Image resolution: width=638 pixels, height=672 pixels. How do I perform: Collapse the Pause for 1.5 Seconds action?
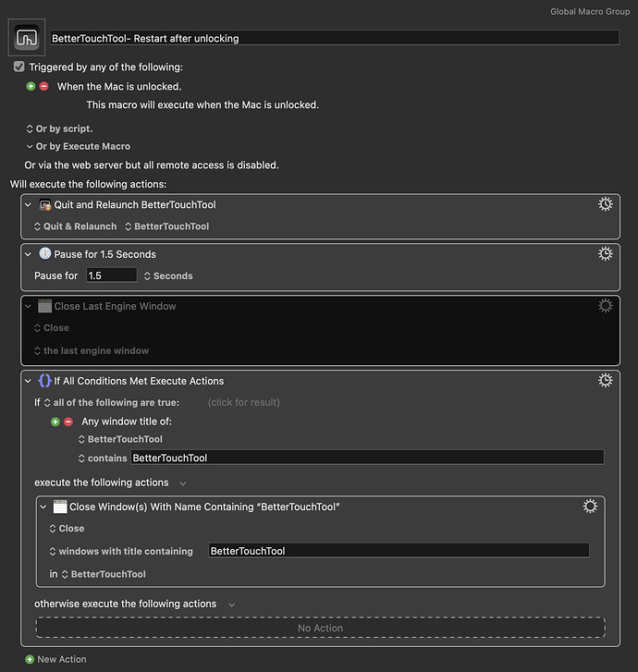(x=29, y=254)
